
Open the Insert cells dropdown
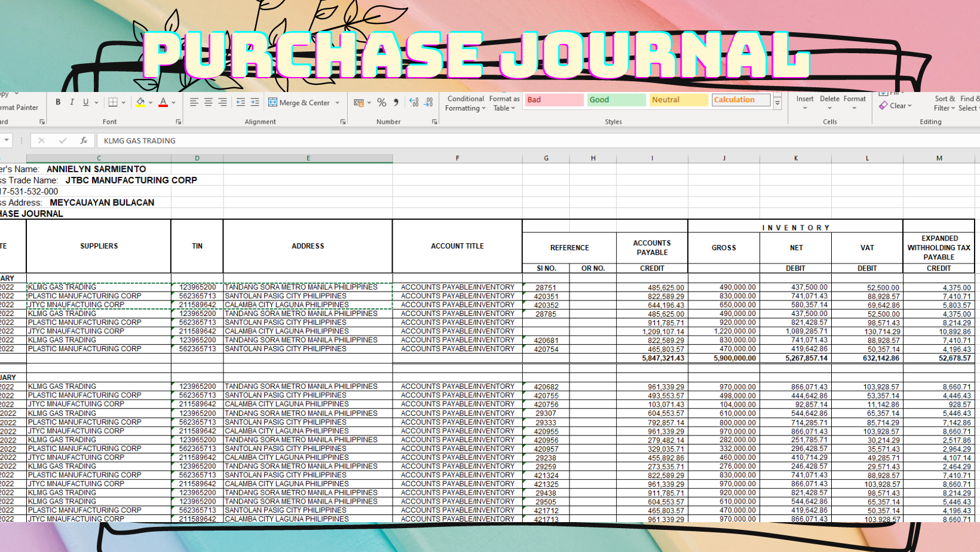coord(805,103)
